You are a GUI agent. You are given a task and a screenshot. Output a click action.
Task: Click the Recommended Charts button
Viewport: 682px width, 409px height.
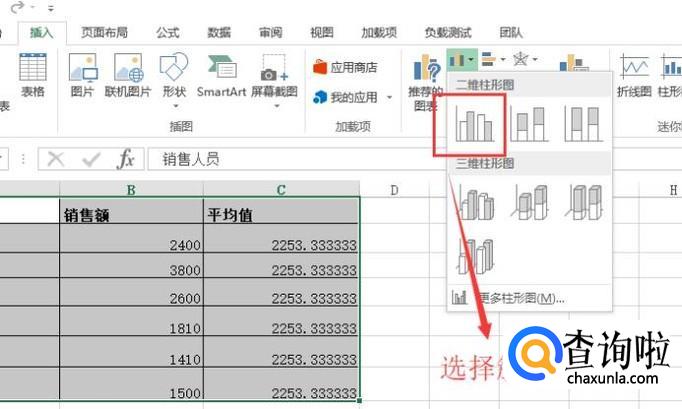click(427, 82)
